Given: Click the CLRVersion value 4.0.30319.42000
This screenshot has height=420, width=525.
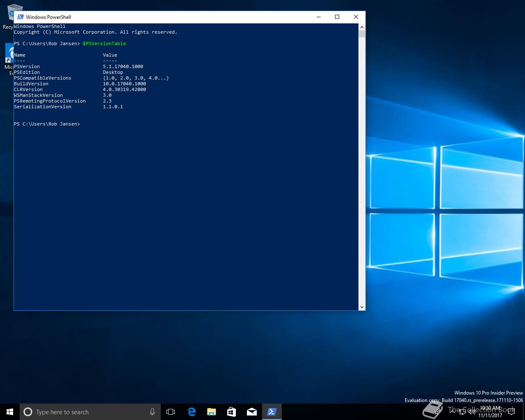Looking at the screenshot, I should (124, 89).
